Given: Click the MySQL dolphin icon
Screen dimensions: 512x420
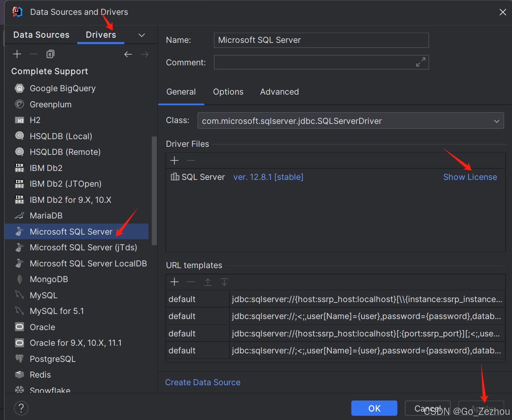Looking at the screenshot, I should tap(20, 295).
